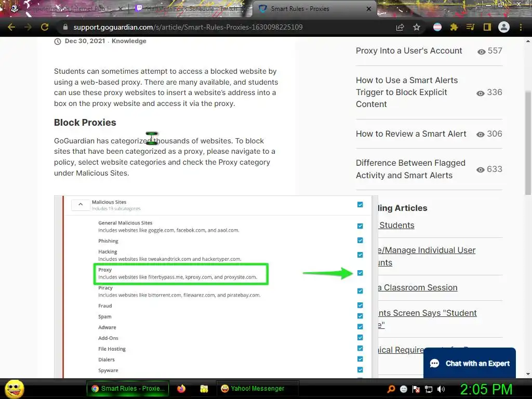Open the striped circle extension icon
The height and width of the screenshot is (399, 532).
(x=437, y=27)
